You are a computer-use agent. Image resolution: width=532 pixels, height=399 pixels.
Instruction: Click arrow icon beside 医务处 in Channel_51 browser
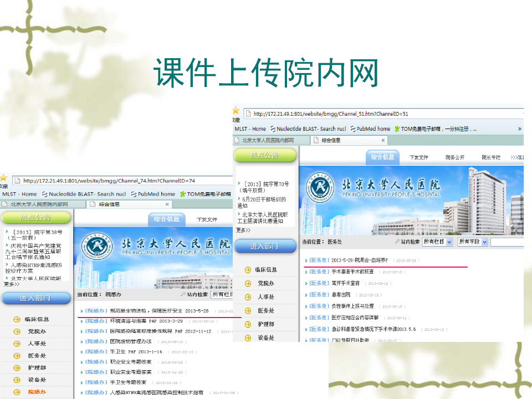pyautogui.click(x=248, y=311)
